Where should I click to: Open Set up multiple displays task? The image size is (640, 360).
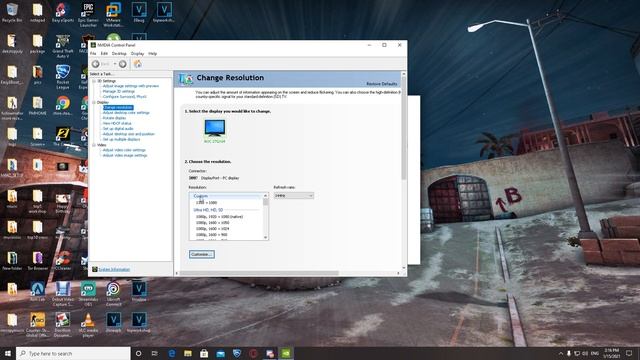click(121, 139)
